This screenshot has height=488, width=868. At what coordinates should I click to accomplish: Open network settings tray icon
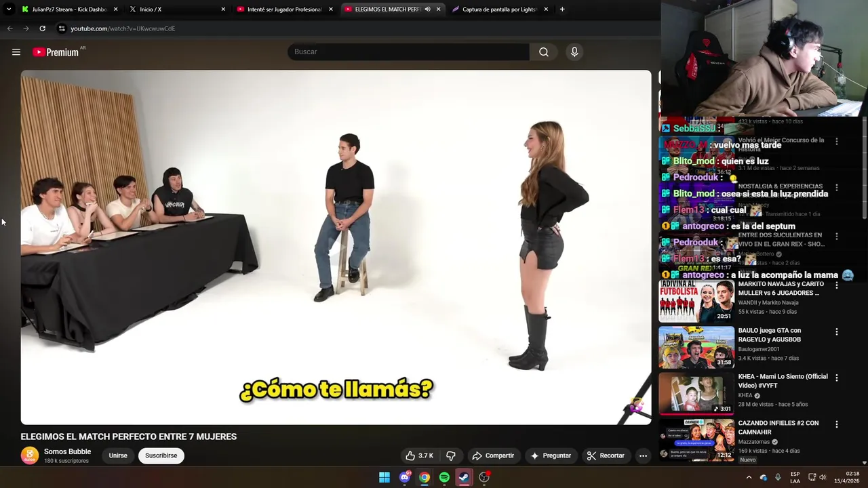[x=812, y=477]
